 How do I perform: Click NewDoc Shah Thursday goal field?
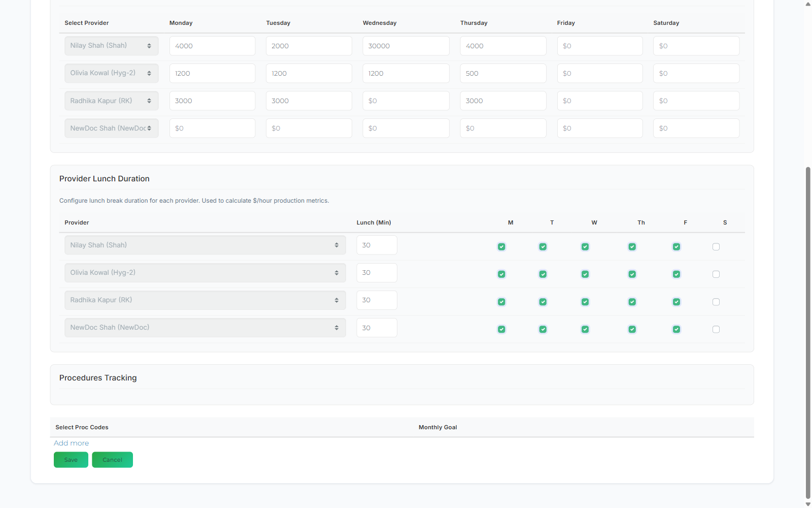[503, 128]
